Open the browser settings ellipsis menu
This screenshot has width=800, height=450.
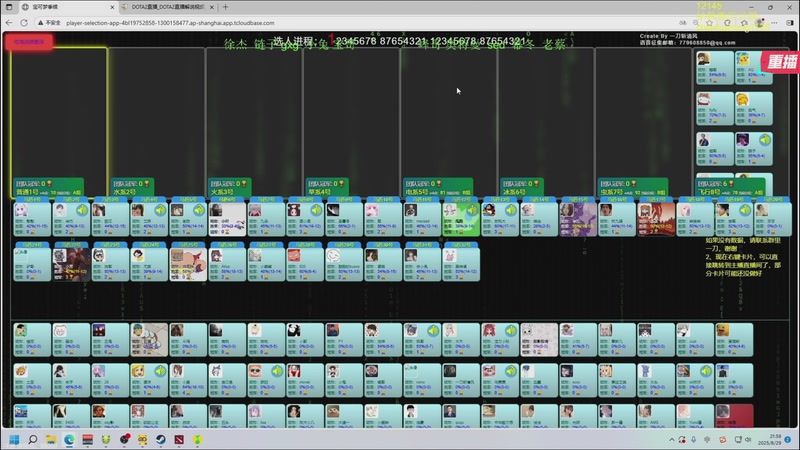pyautogui.click(x=774, y=23)
